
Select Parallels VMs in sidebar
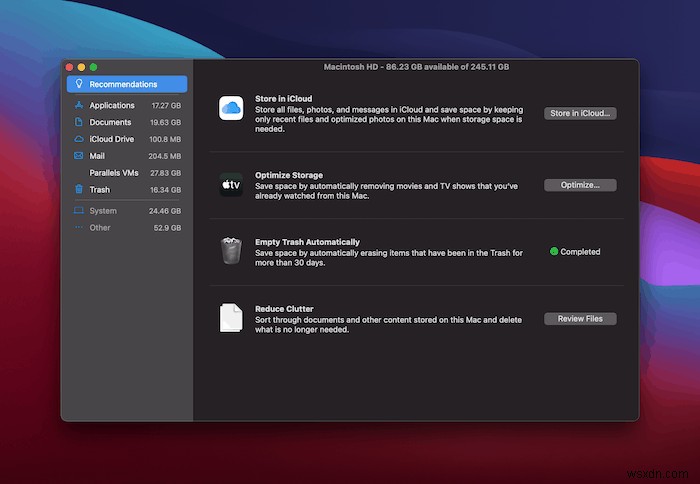(127, 173)
